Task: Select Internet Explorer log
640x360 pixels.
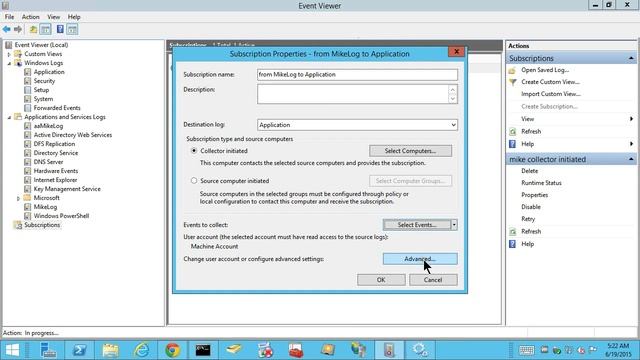Action: click(55, 180)
